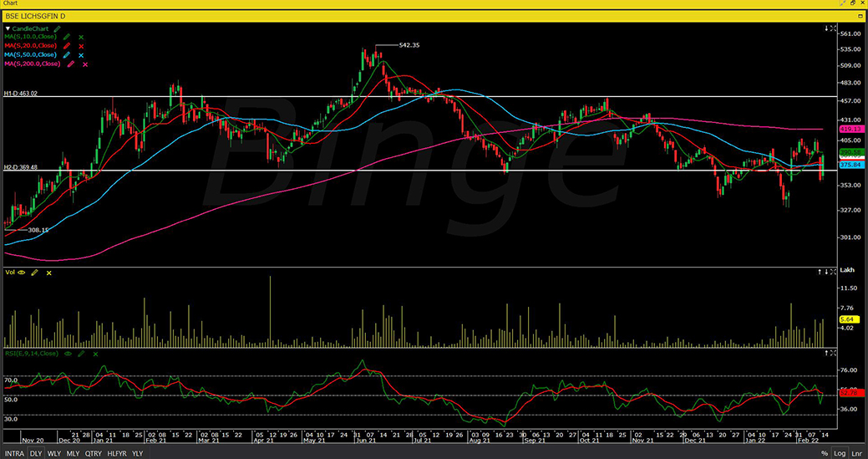Click the 561.00 price axis label
The width and height of the screenshot is (868, 459).
click(851, 33)
